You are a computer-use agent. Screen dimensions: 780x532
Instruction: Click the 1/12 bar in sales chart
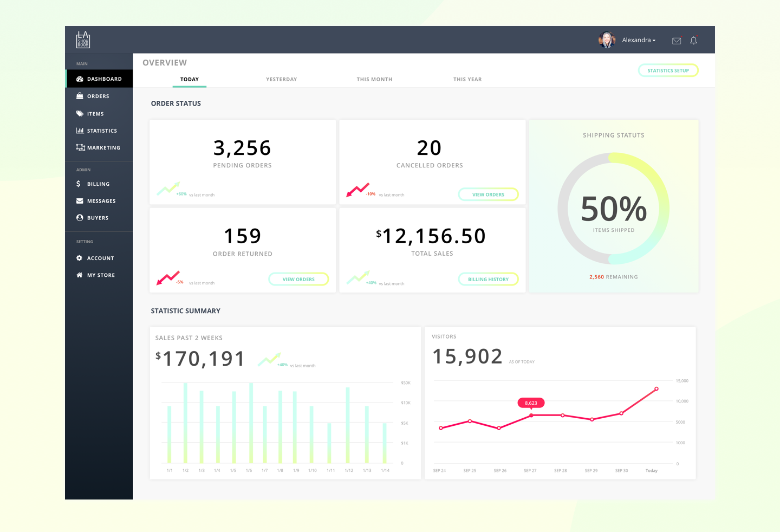coord(348,425)
